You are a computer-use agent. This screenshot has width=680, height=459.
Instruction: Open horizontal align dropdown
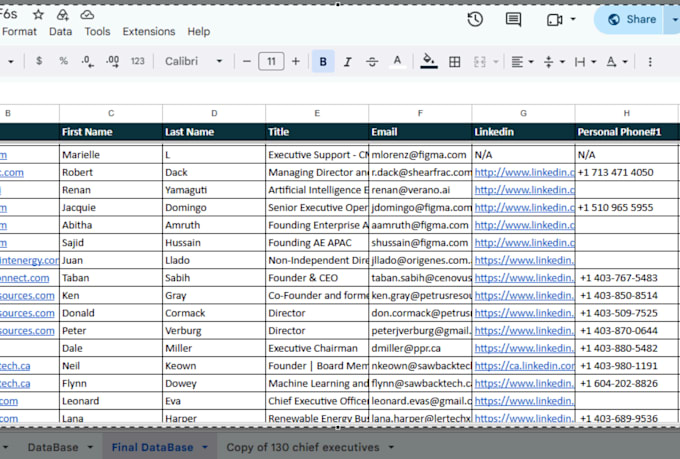click(522, 62)
